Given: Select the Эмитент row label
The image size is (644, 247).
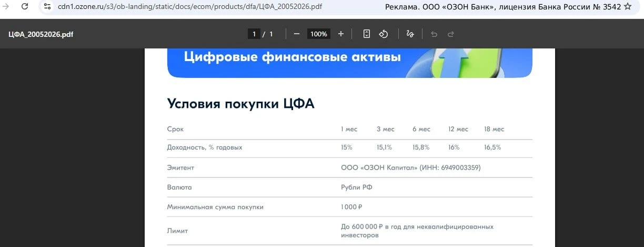Looking at the screenshot, I should point(180,168).
